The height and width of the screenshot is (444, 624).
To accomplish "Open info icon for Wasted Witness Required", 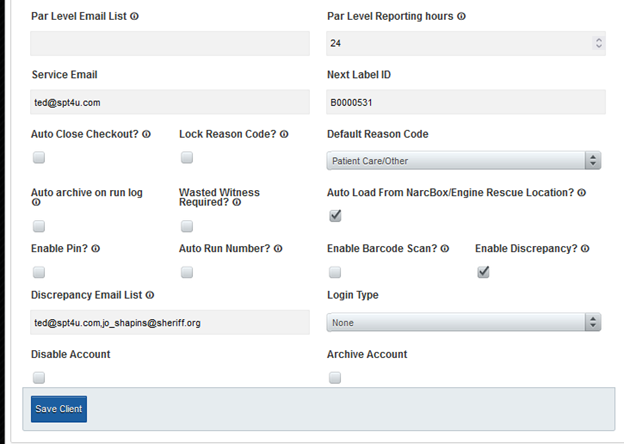I will coord(237,203).
